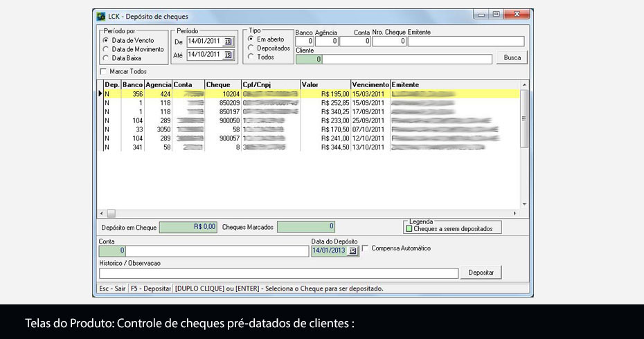Click the Cheques Marcados count field
The height and width of the screenshot is (339, 644).
pos(306,227)
